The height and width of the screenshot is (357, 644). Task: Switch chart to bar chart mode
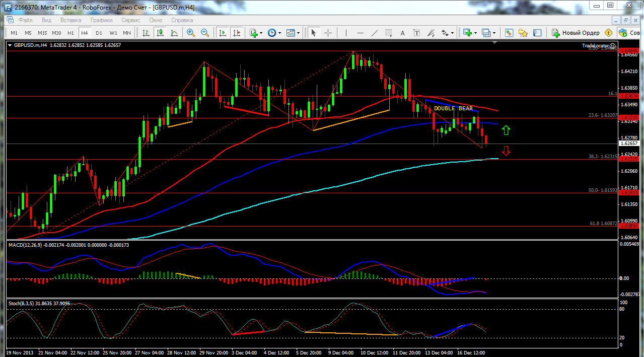tap(146, 33)
